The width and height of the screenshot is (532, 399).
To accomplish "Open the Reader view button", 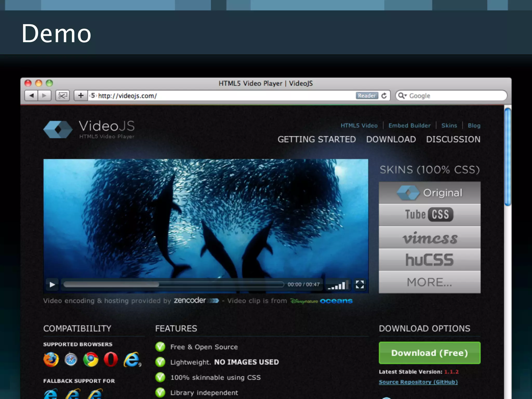I will pyautogui.click(x=367, y=96).
